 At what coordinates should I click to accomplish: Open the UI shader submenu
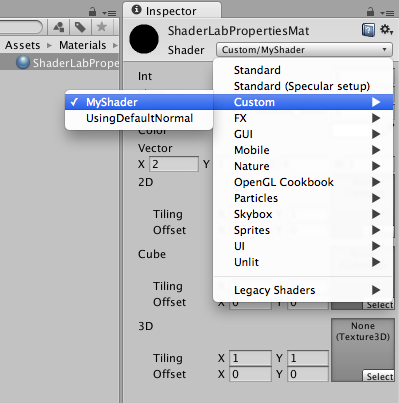click(303, 246)
